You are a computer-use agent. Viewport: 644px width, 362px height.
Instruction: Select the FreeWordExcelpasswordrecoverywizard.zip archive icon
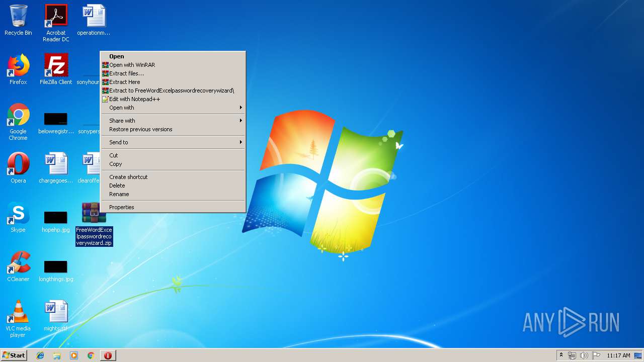click(94, 224)
